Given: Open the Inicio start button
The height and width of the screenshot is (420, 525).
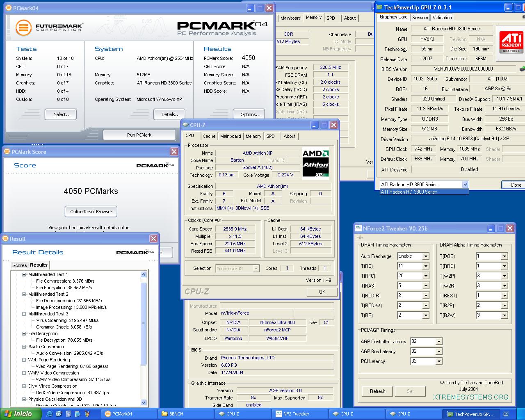Looking at the screenshot, I should click(x=21, y=414).
